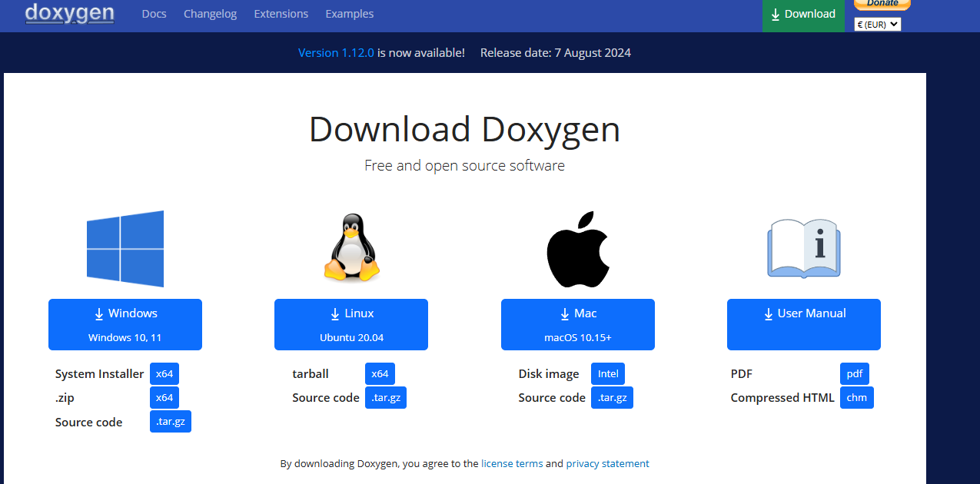Click Linux Source code .tar.gz button

tap(386, 398)
